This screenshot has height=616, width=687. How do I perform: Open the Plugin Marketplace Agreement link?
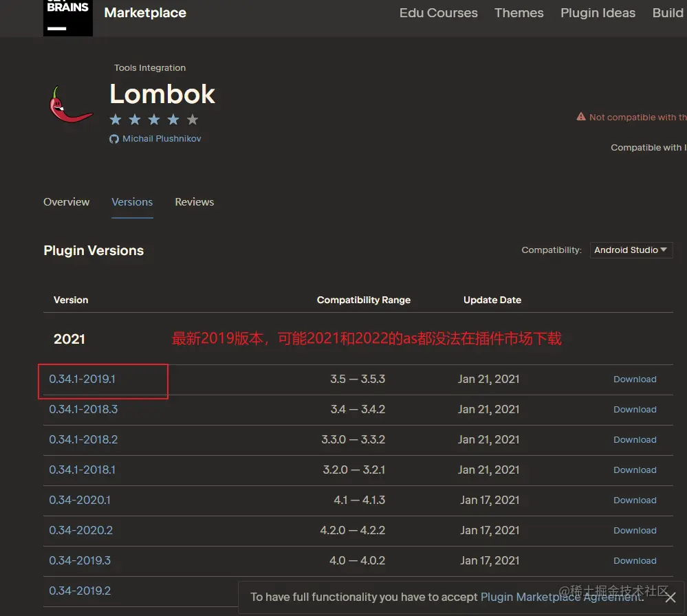pyautogui.click(x=562, y=597)
